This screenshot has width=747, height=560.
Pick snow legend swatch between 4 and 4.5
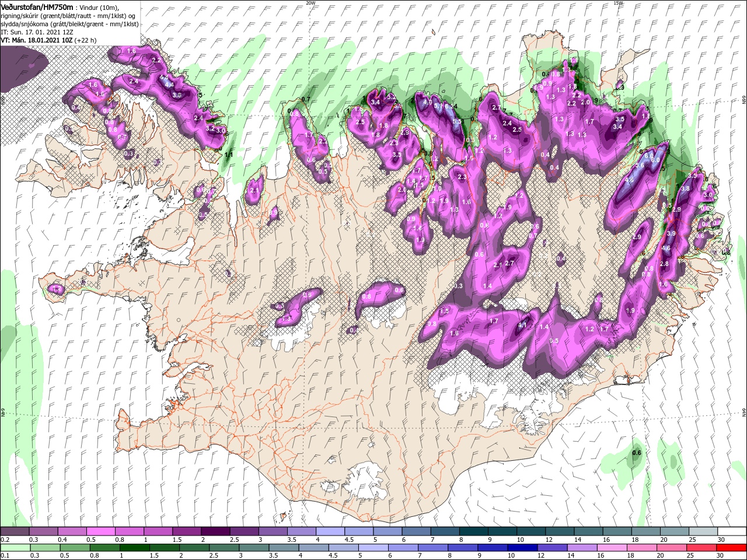pyautogui.click(x=330, y=531)
